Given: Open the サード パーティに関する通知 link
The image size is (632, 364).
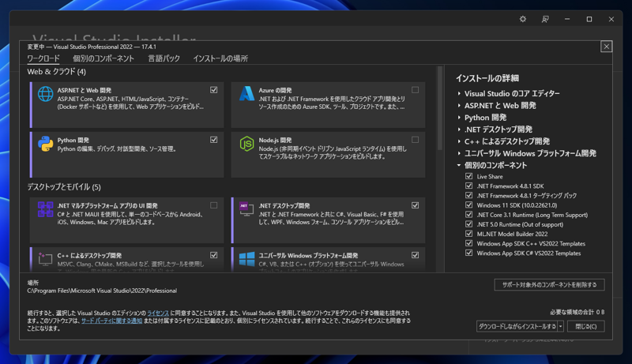Looking at the screenshot, I should (111, 321).
